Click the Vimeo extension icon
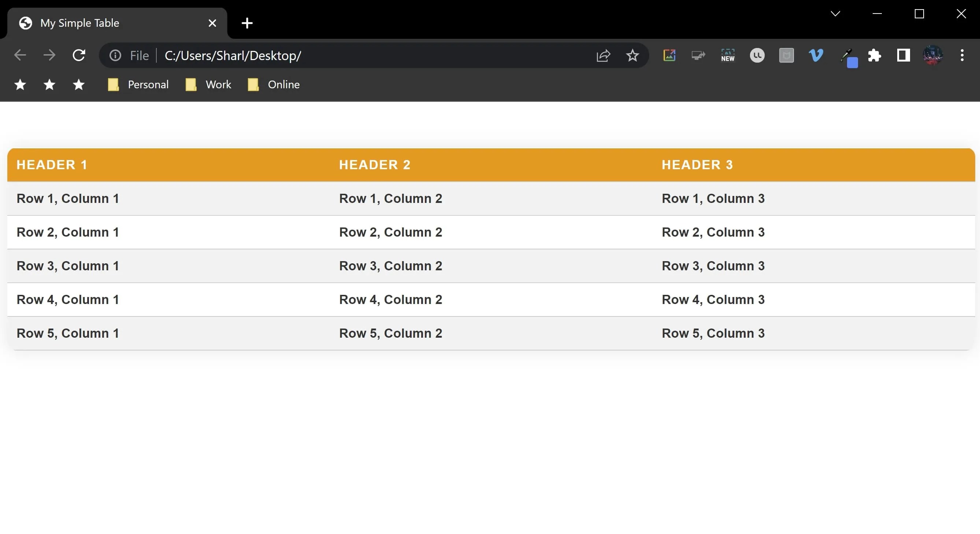 tap(816, 56)
